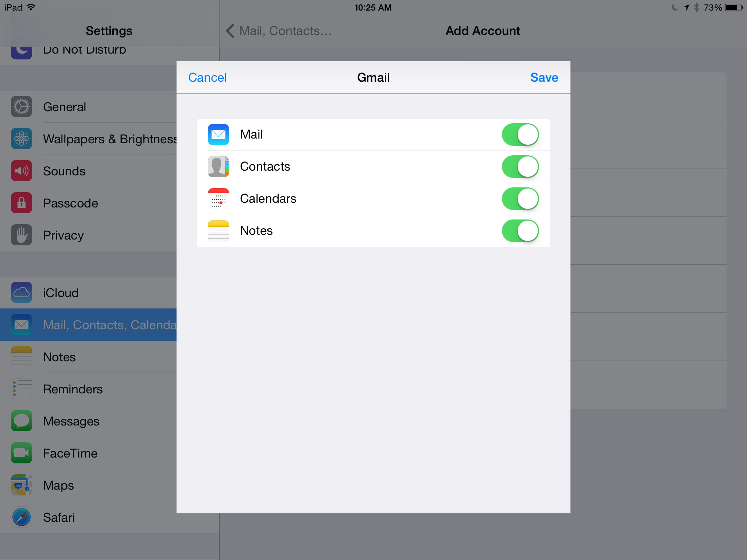
Task: Tap the FaceTime camera icon
Action: pos(22,453)
